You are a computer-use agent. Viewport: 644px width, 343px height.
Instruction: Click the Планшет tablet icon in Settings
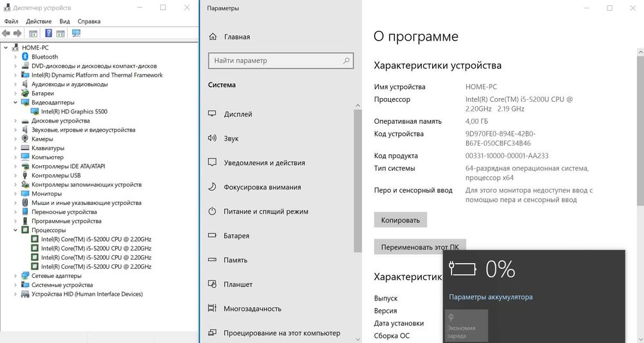pos(212,284)
